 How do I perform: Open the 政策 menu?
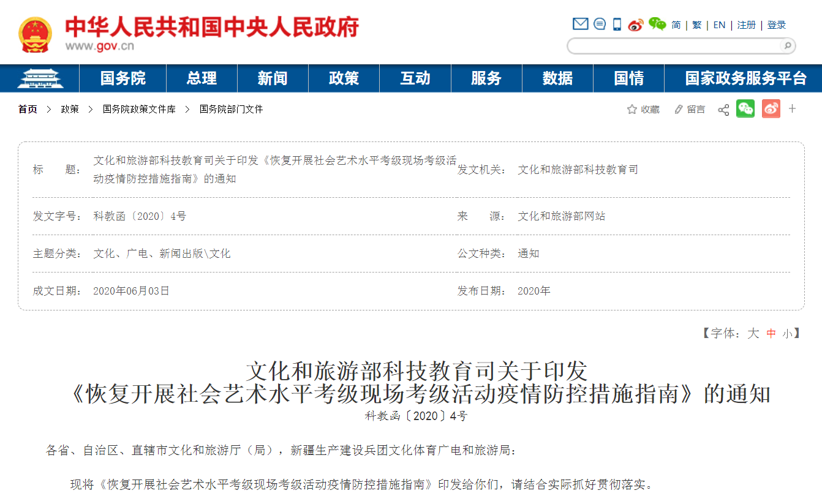[344, 78]
